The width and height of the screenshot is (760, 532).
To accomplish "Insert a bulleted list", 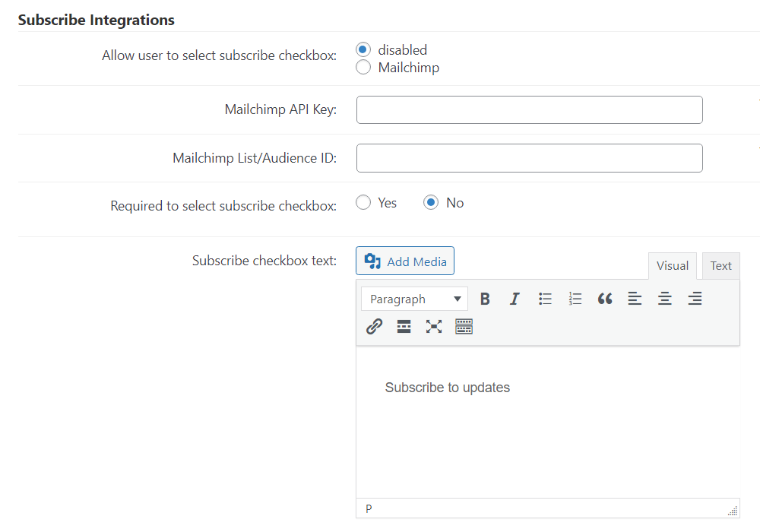I will [545, 299].
